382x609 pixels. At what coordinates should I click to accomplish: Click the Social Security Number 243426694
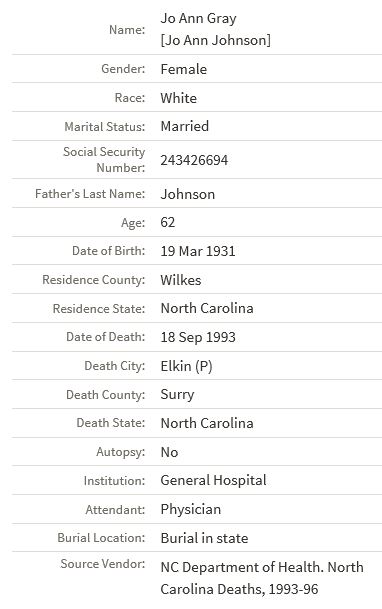pos(194,160)
